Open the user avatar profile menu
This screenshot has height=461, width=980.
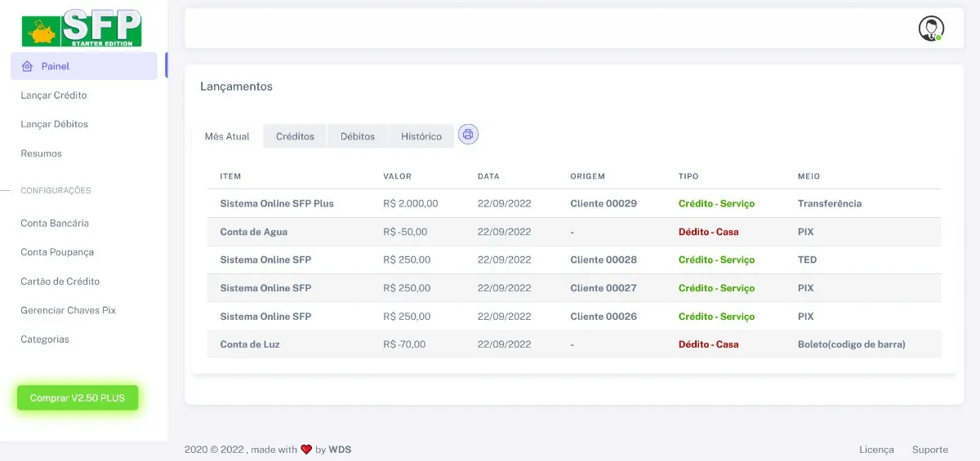pos(931,29)
